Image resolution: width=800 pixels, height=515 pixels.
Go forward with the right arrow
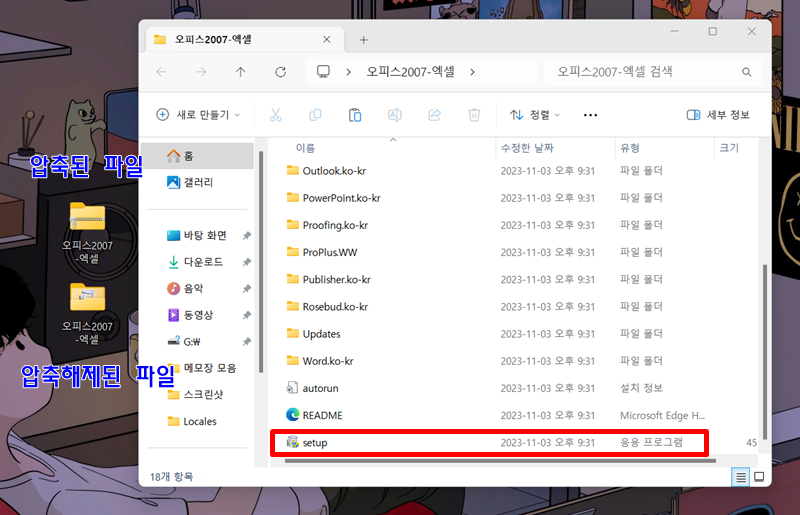(201, 72)
